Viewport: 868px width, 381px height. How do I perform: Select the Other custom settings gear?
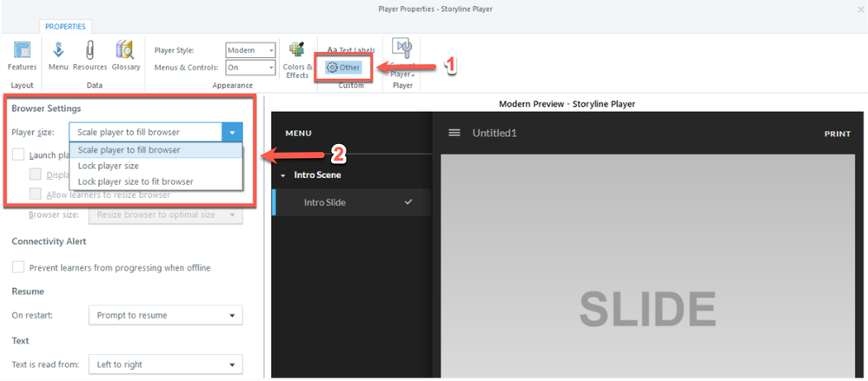point(343,68)
